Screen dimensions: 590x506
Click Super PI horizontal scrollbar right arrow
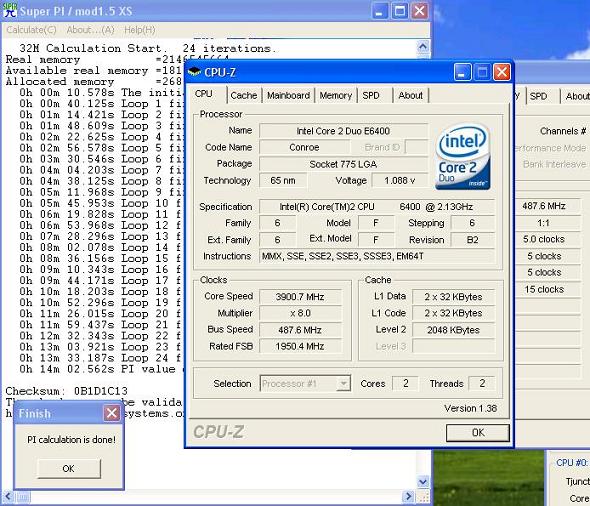[409, 497]
